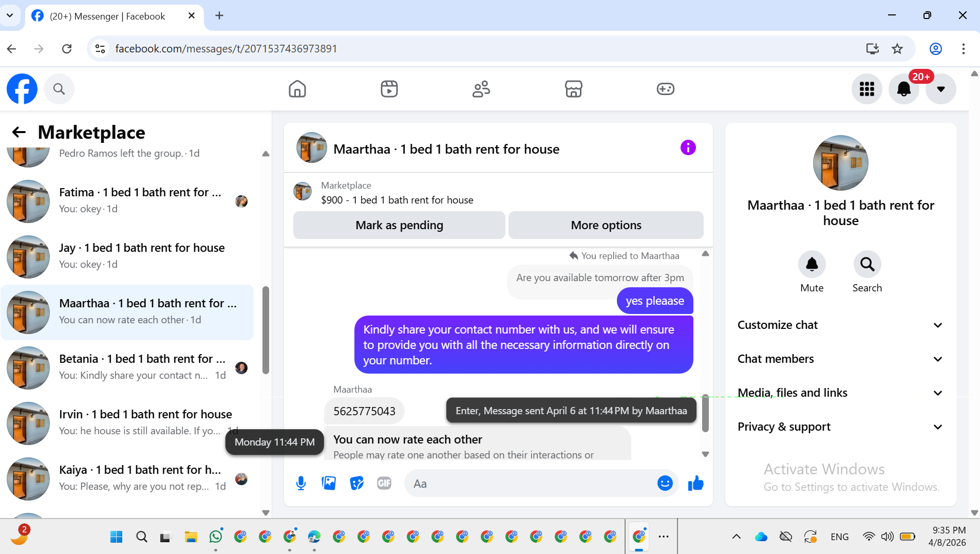980x554 pixels.
Task: Open the Irvin conversation
Action: [x=127, y=423]
